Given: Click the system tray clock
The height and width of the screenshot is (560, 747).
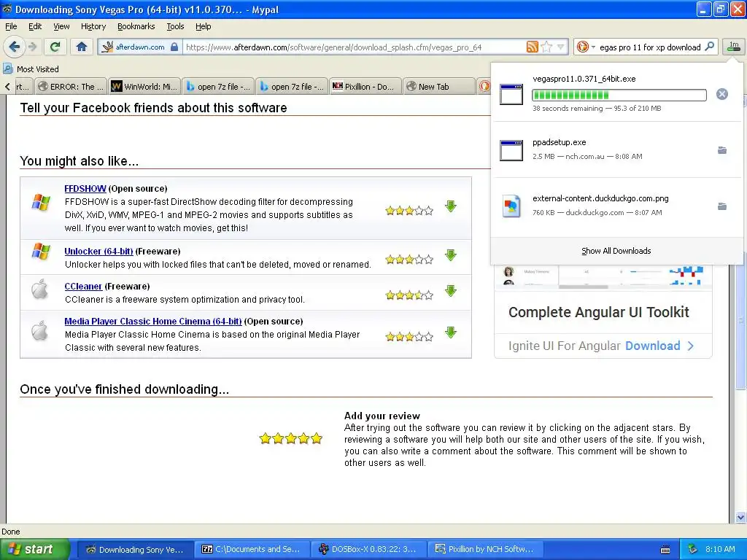Looking at the screenshot, I should click(x=720, y=549).
